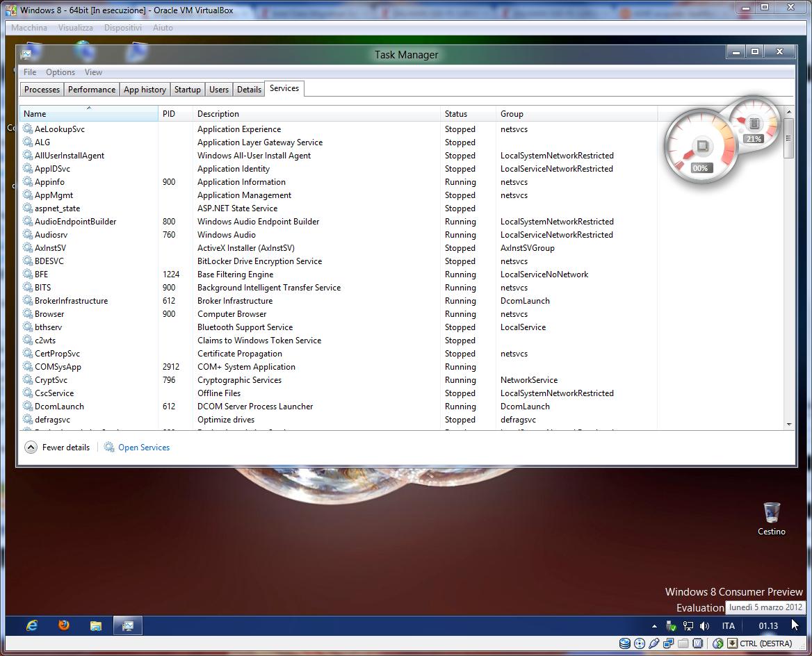The width and height of the screenshot is (812, 656).
Task: Click the 'DCOM Server Process Launcher' description
Action: (x=255, y=406)
